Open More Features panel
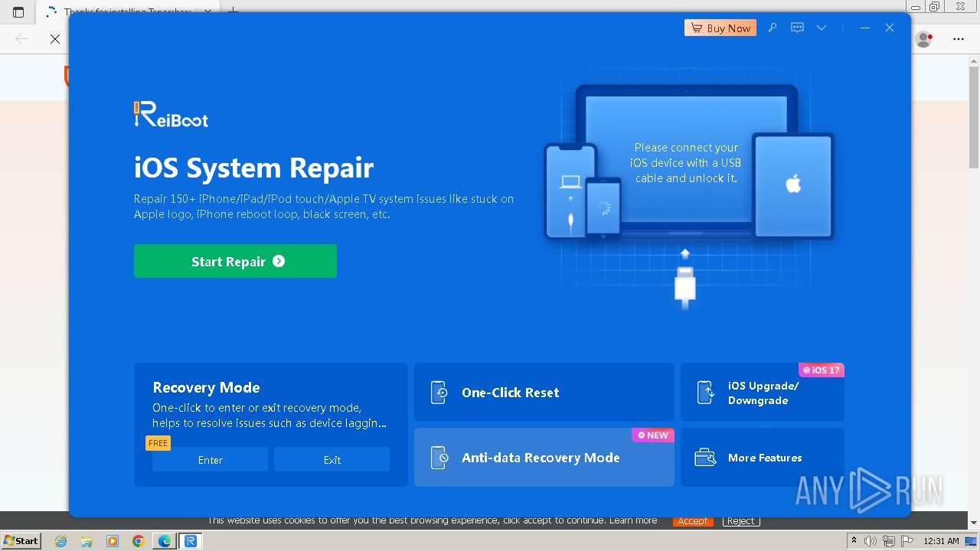 (763, 457)
